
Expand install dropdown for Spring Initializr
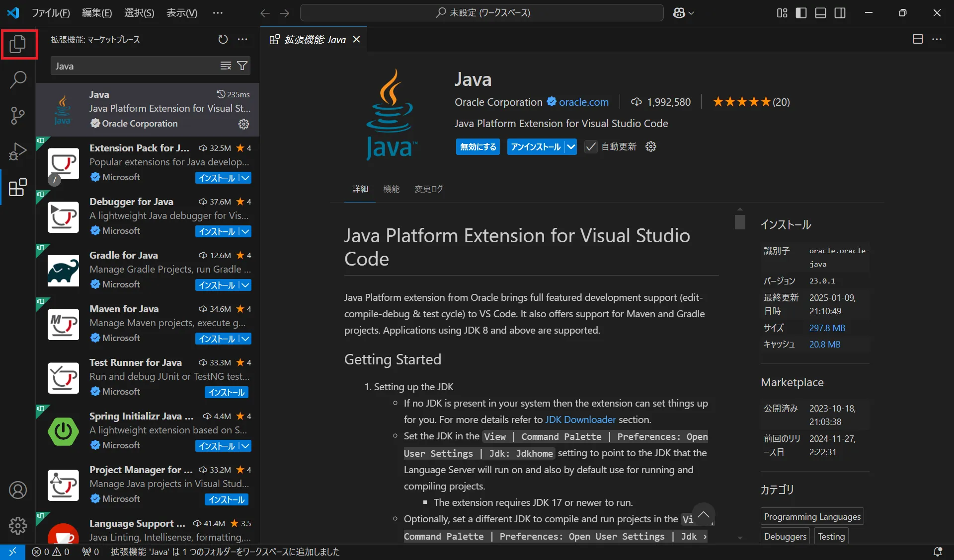pos(245,446)
